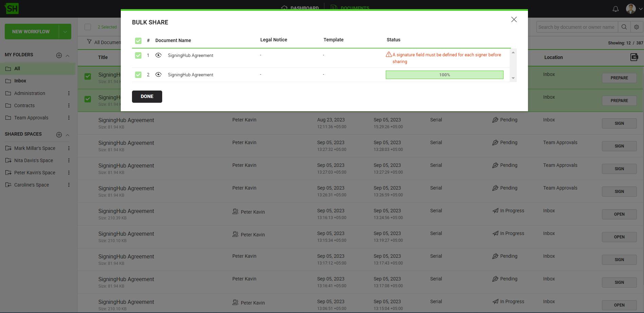Open options menu for Contracts folder

coord(69,105)
